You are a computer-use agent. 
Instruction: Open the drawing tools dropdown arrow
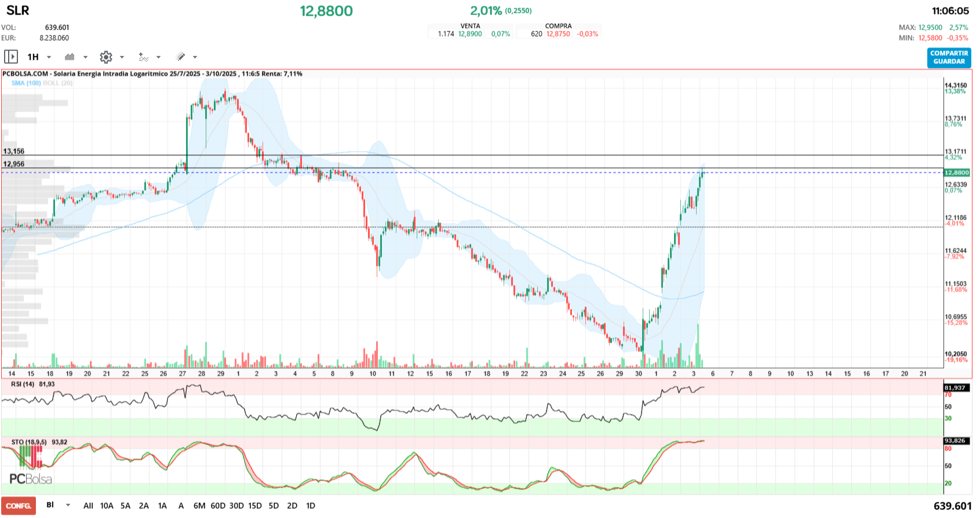tap(195, 57)
